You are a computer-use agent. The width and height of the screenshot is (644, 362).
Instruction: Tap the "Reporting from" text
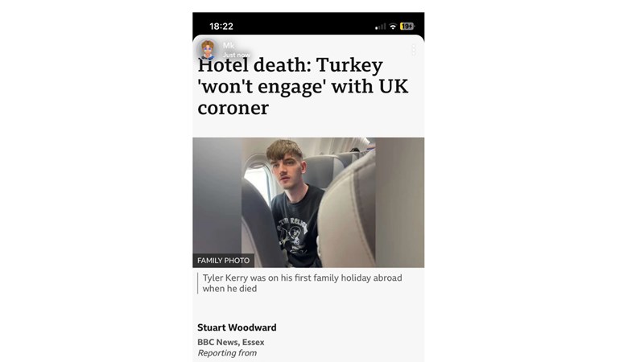tap(227, 353)
